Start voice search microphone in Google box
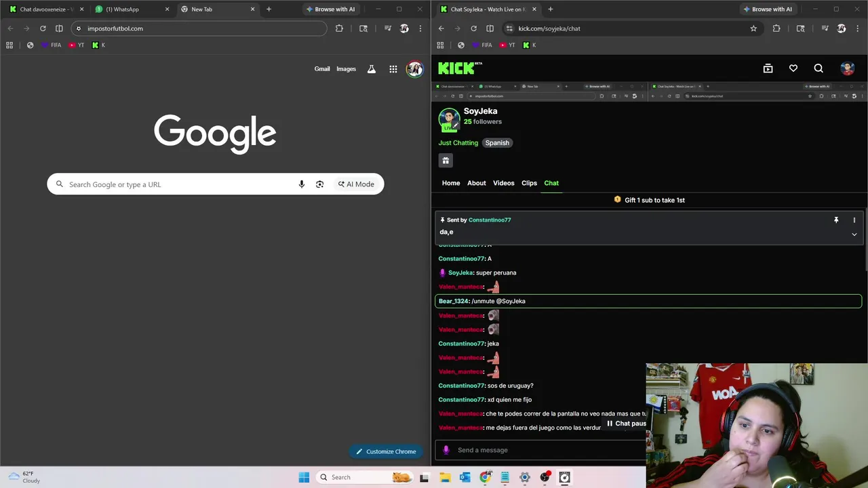The height and width of the screenshot is (488, 868). pos(302,184)
